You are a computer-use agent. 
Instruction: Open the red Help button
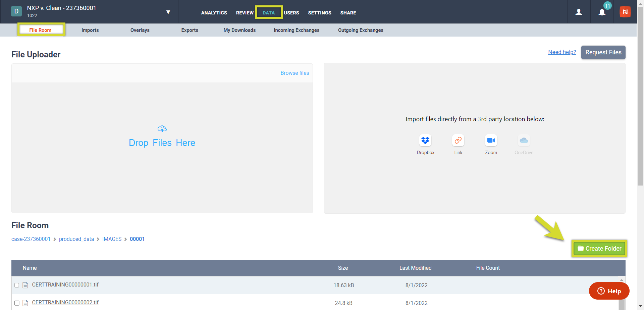click(x=609, y=291)
